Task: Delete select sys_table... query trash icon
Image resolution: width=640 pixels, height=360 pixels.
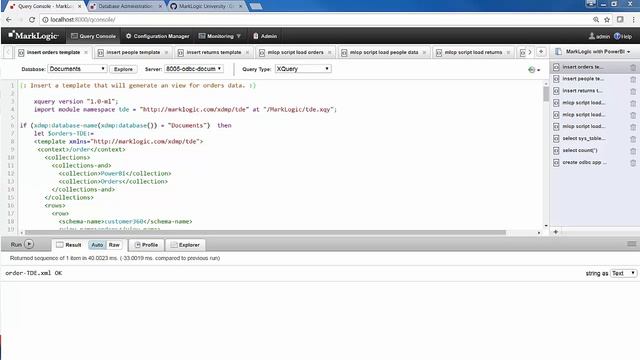Action: click(633, 139)
